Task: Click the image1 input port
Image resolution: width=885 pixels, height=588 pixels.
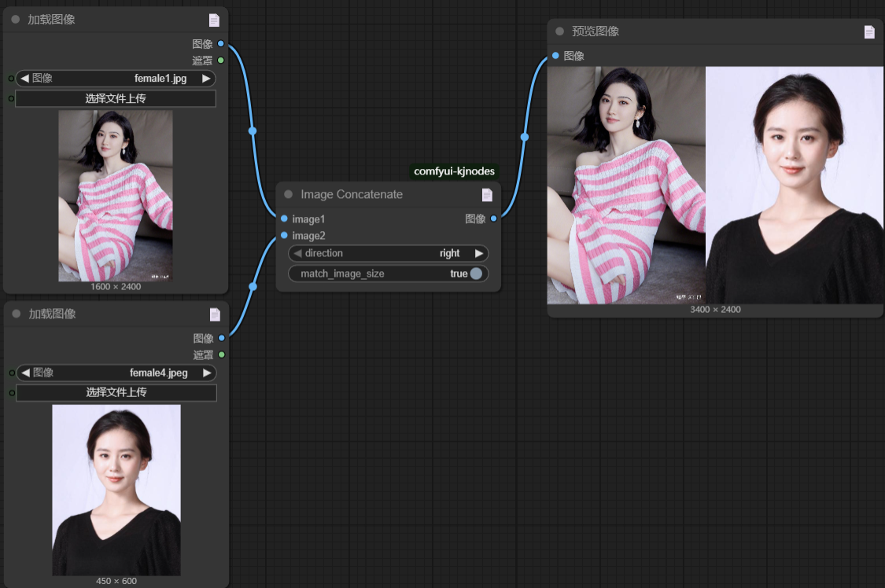Action: click(284, 219)
